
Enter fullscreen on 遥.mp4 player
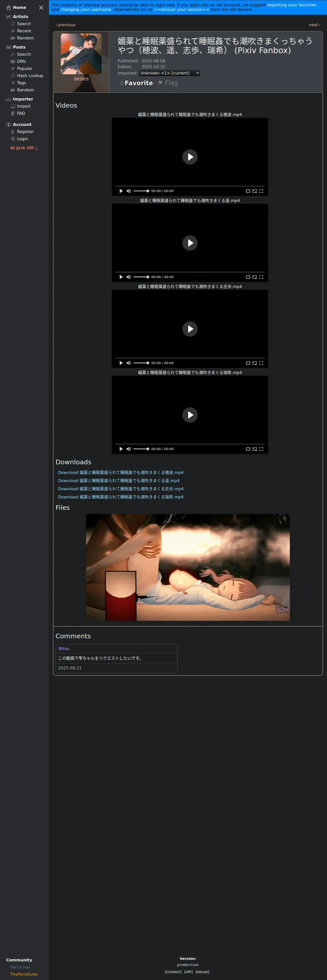click(x=261, y=277)
